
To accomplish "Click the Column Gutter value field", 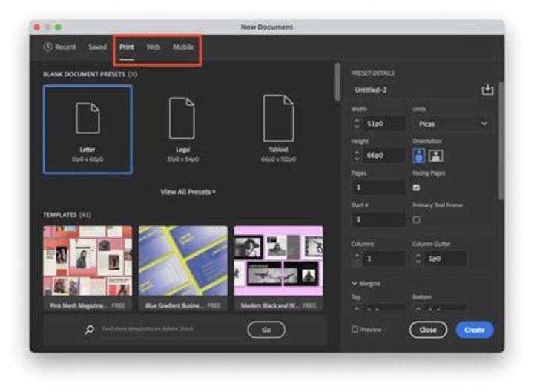I will point(446,259).
